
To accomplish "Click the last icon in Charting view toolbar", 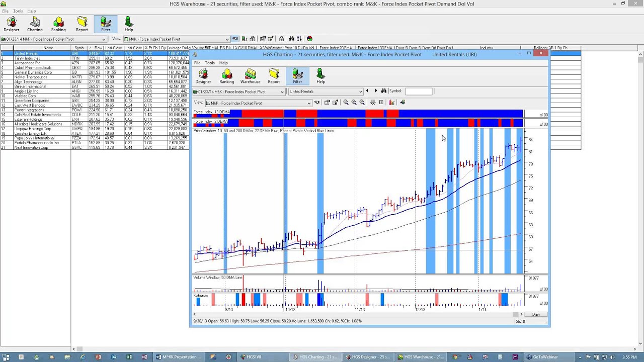I will point(403,103).
